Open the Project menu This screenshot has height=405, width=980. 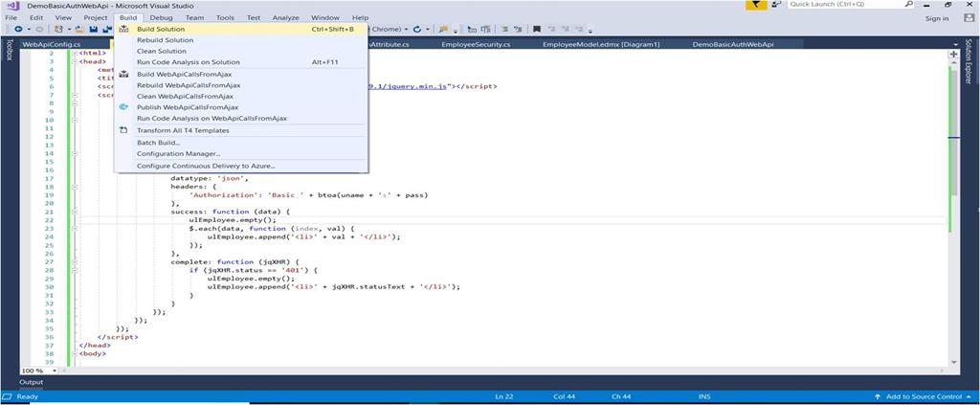point(96,18)
